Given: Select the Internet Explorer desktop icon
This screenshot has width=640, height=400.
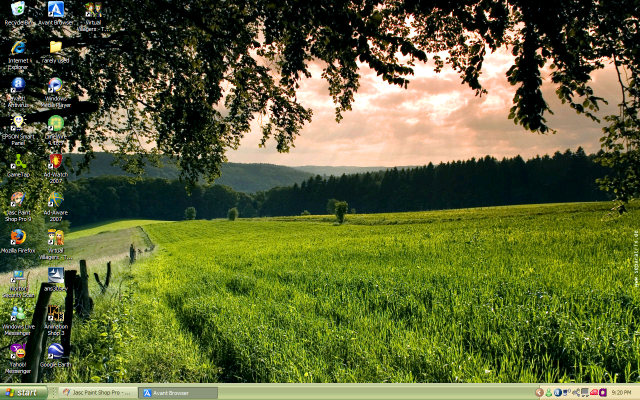Looking at the screenshot, I should pos(18,48).
